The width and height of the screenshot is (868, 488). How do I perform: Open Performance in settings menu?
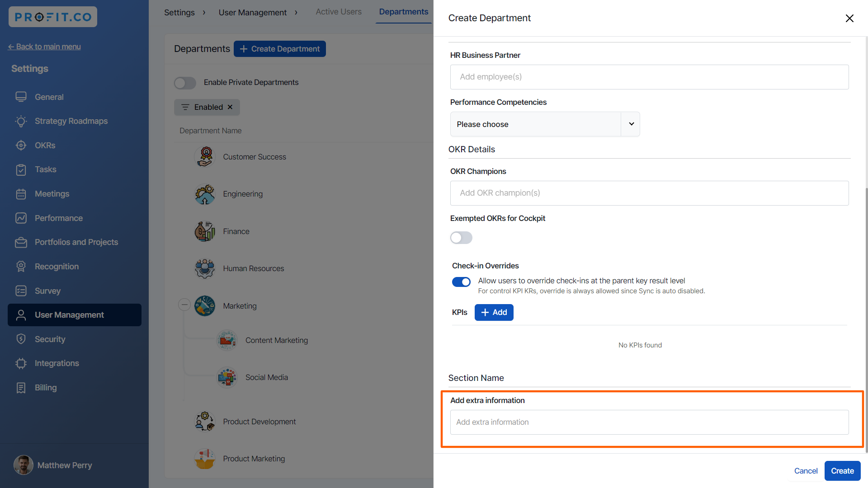59,218
